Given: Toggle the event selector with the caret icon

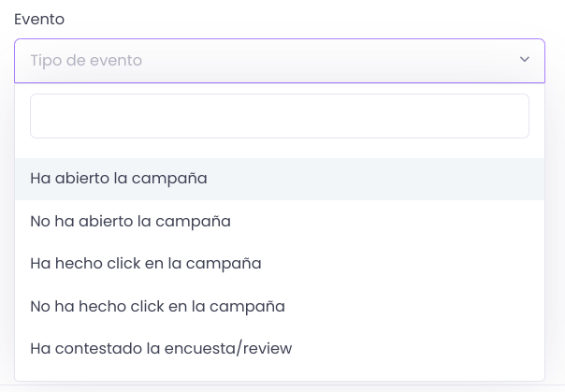Looking at the screenshot, I should (x=525, y=59).
